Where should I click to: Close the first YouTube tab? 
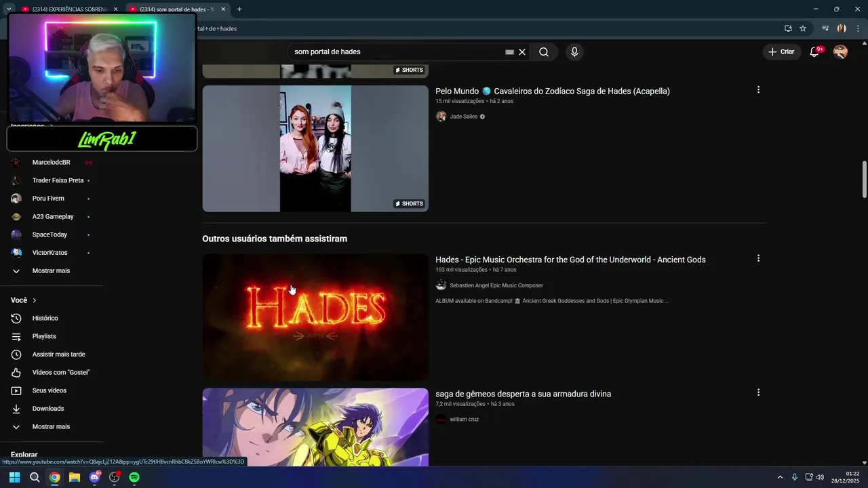tap(115, 9)
